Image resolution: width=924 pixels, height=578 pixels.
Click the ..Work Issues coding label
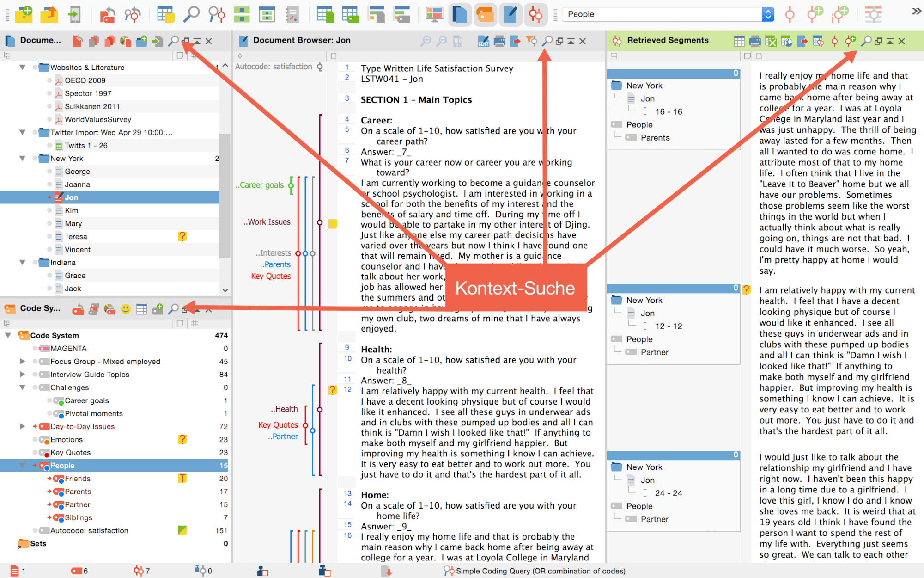[x=267, y=222]
